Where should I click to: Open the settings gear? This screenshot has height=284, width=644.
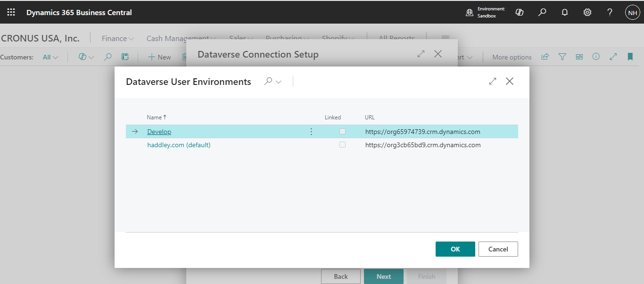587,13
